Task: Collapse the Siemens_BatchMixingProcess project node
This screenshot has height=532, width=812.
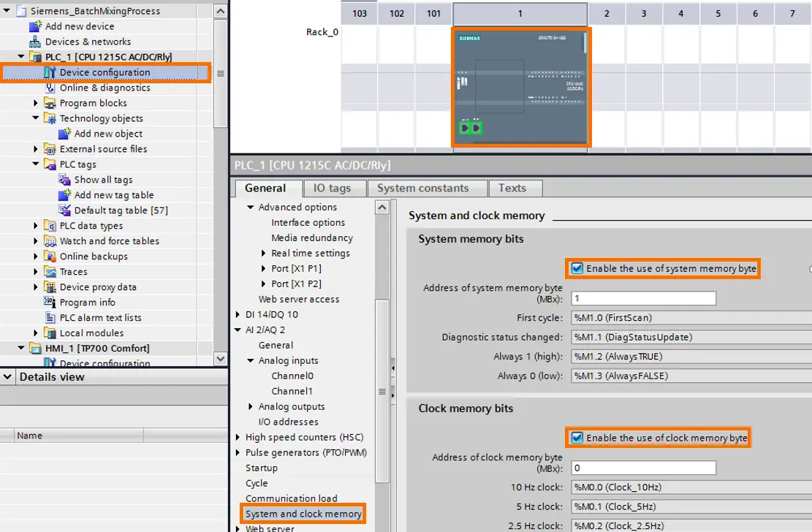Action: (x=7, y=10)
